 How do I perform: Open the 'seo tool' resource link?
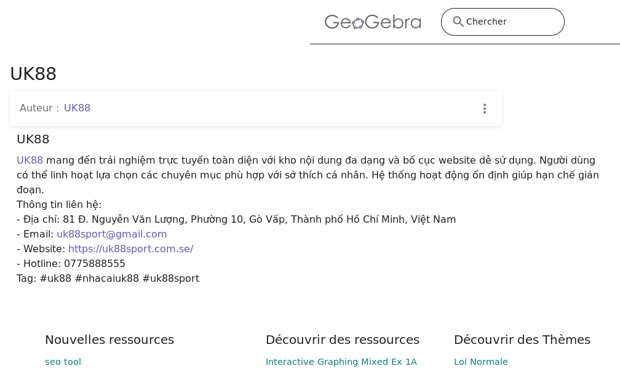tap(63, 362)
